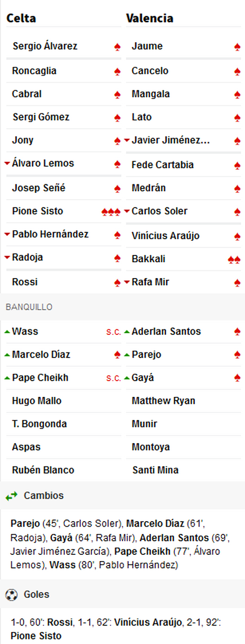This screenshot has height=644, width=245.
Task: Click Aspas on the Celta bench
Action: tap(27, 447)
